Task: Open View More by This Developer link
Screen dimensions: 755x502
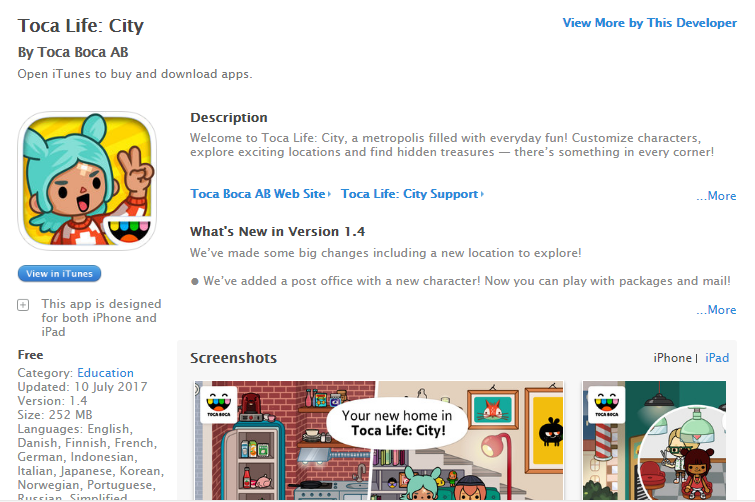Action: 650,23
